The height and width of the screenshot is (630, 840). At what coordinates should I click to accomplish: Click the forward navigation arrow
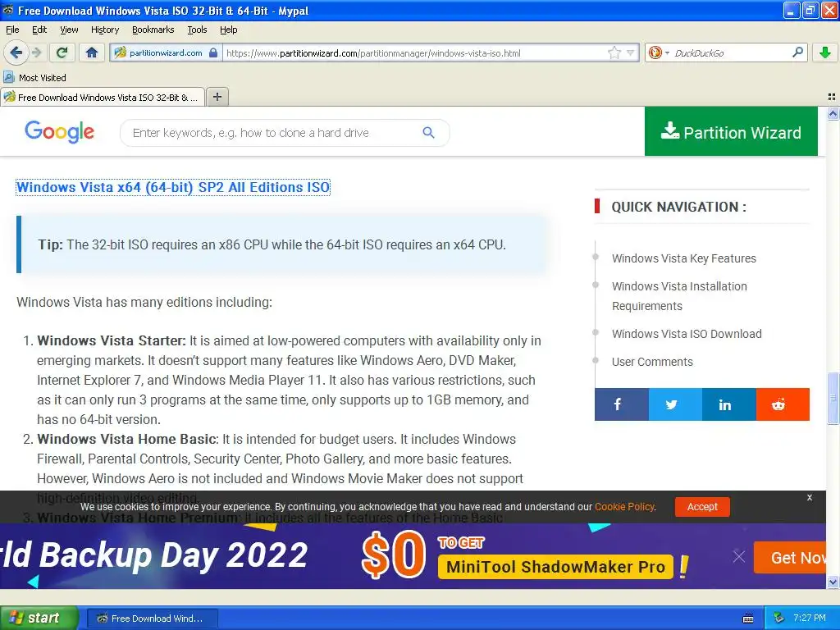point(36,52)
